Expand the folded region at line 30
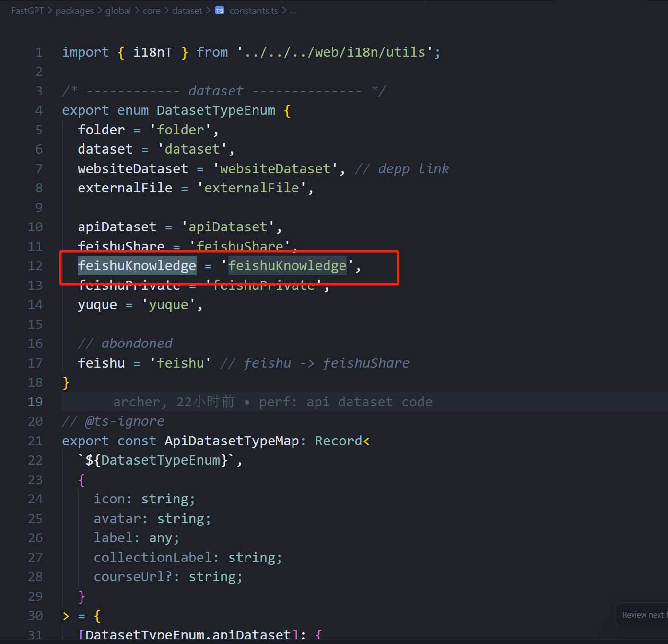The width and height of the screenshot is (668, 644). point(66,616)
